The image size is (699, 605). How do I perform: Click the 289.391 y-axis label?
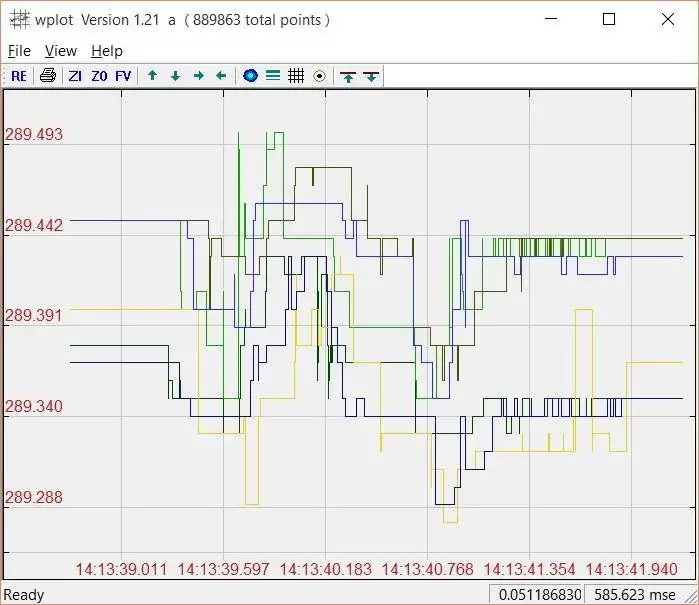click(x=34, y=316)
